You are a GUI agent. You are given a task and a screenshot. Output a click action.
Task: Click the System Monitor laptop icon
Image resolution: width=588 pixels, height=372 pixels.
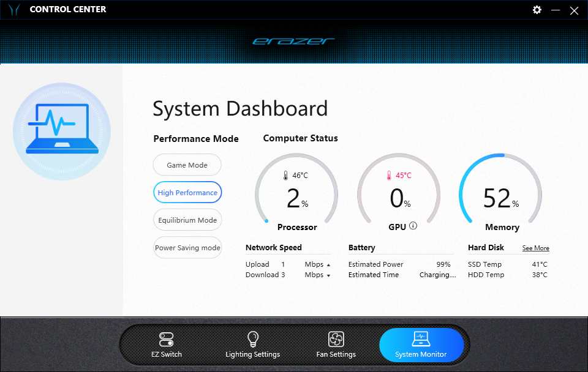click(x=421, y=339)
